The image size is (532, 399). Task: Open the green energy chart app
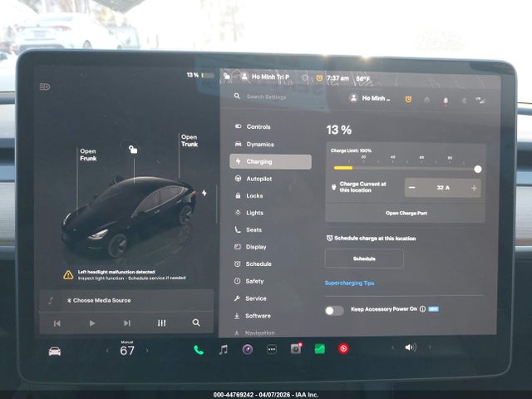pos(319,349)
